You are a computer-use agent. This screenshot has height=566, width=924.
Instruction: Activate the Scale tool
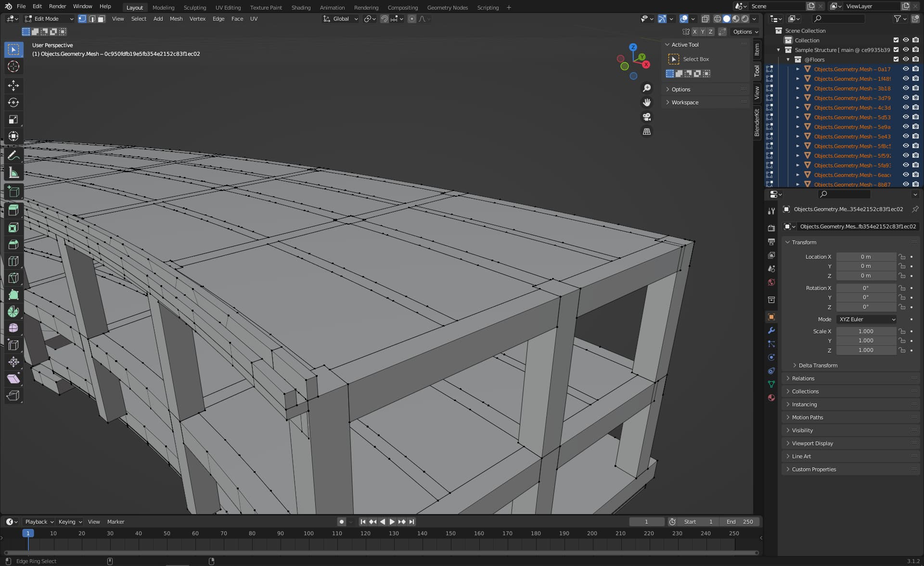click(13, 119)
